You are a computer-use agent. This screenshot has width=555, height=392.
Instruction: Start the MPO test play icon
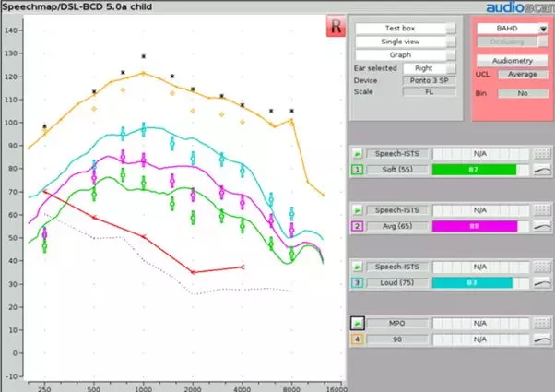point(356,324)
